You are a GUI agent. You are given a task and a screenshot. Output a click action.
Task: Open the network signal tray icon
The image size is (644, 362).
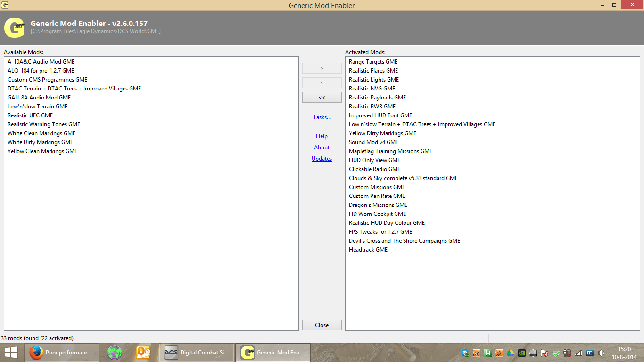point(578,353)
